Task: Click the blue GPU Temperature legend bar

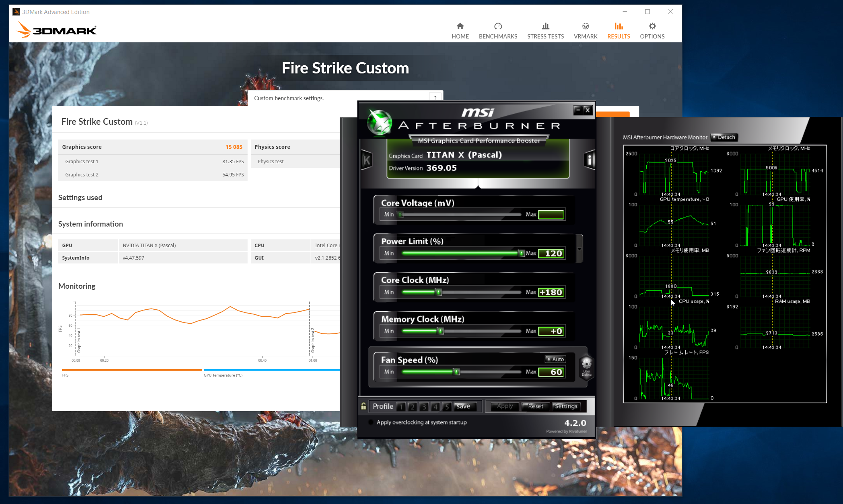Action: coord(272,370)
